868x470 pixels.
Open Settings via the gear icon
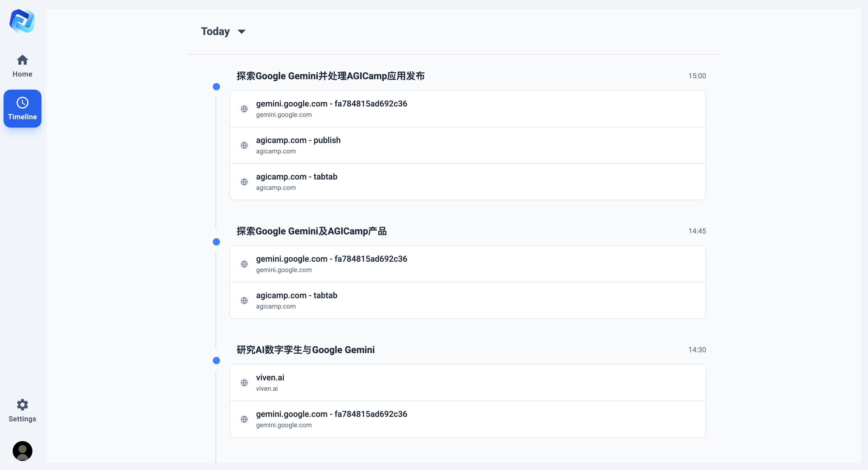pos(22,405)
